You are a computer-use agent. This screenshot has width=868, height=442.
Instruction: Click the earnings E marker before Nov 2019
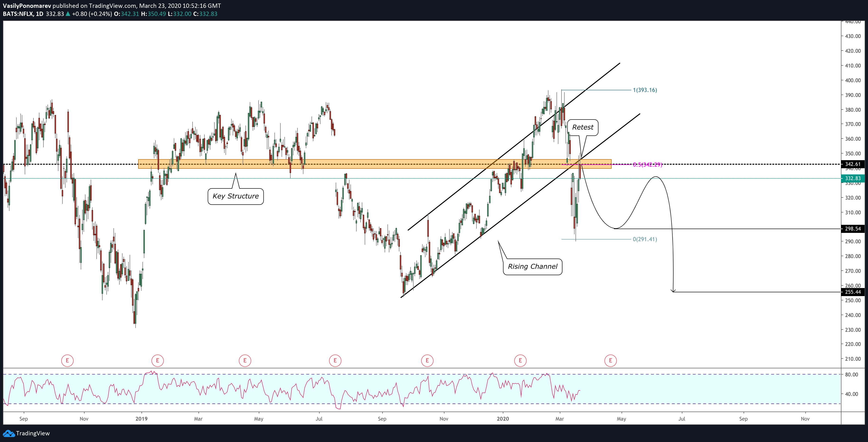tap(427, 360)
